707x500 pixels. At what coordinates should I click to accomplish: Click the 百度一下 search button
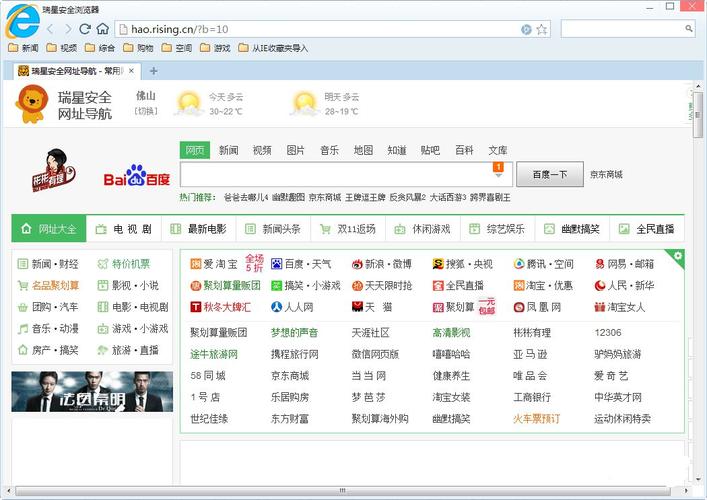coord(550,174)
